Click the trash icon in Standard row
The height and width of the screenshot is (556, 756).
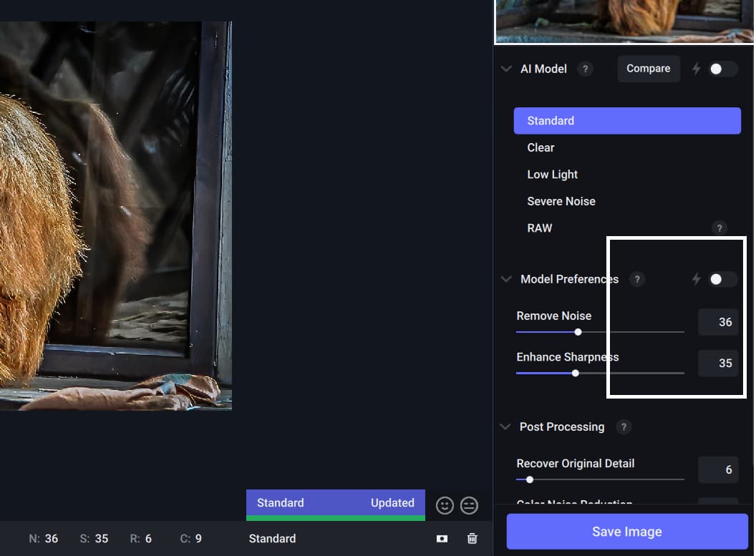click(472, 538)
